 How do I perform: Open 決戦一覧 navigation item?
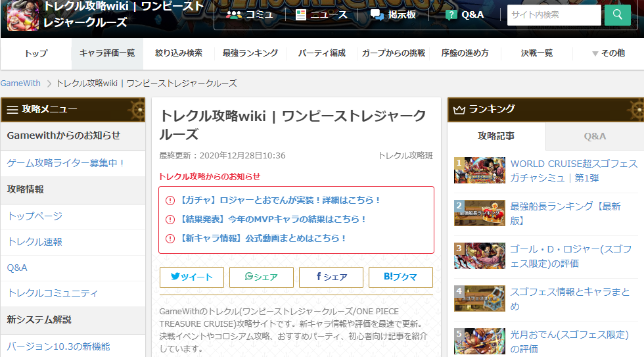[537, 53]
